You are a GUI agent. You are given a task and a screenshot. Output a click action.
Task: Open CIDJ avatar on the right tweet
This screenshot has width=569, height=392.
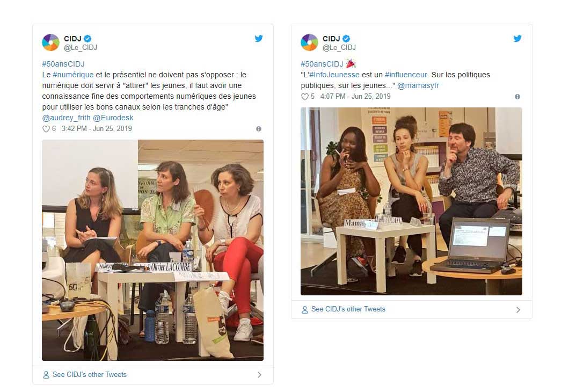point(309,42)
